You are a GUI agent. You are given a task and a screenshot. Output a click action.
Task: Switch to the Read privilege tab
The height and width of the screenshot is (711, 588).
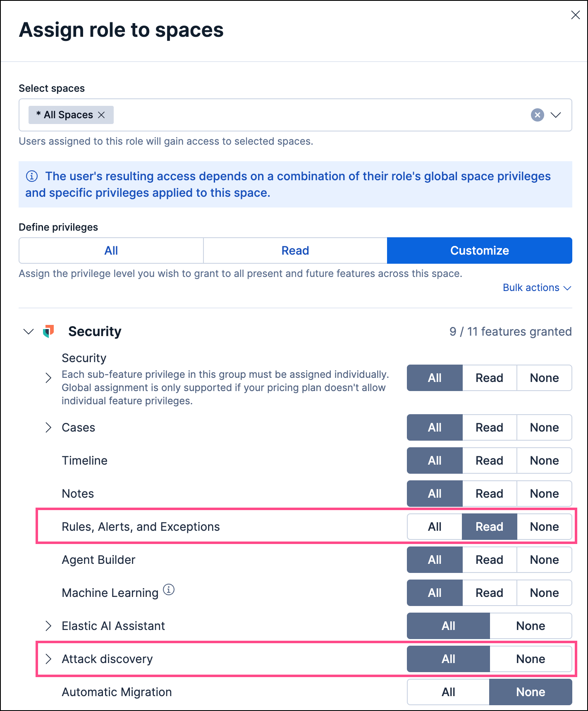coord(295,250)
